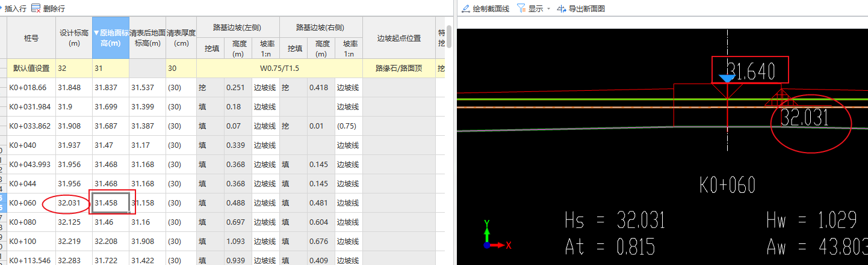Click right slope height cell 0.418
The image size is (868, 265).
(x=321, y=88)
